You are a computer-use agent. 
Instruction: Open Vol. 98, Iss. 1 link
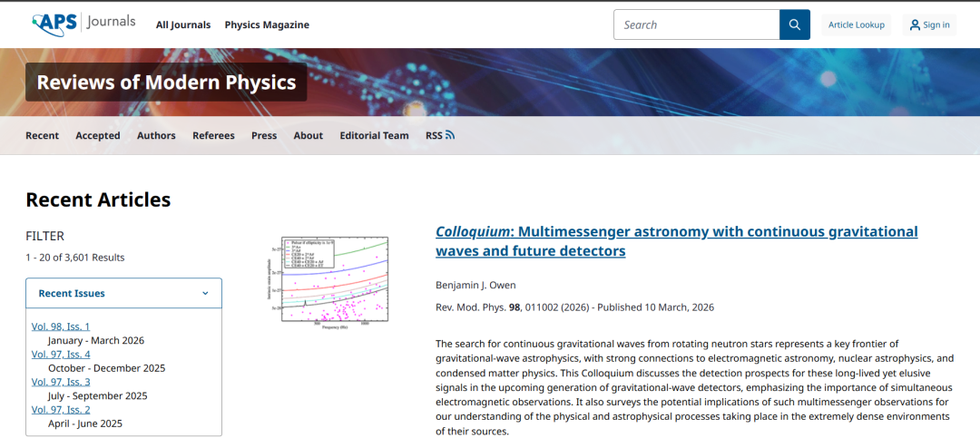click(x=61, y=326)
